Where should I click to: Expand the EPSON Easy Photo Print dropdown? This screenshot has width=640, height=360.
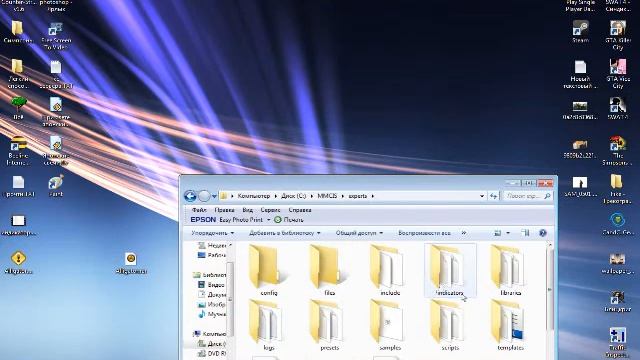point(269,220)
